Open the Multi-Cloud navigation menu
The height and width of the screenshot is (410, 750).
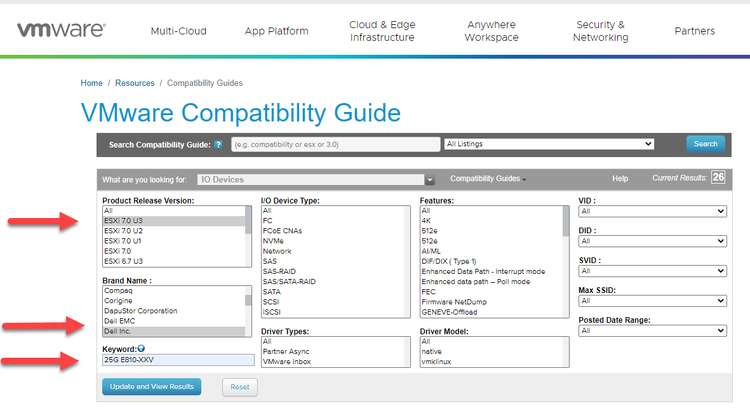tap(178, 31)
